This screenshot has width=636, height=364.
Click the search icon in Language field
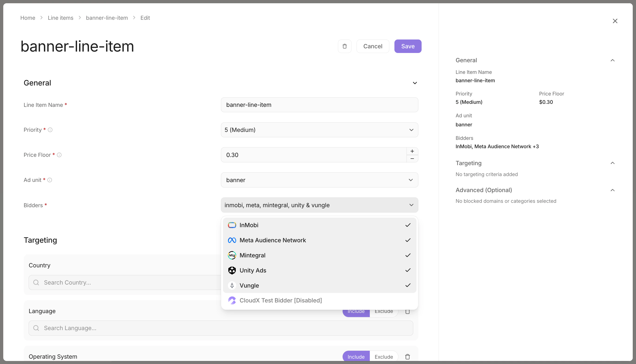click(x=36, y=328)
